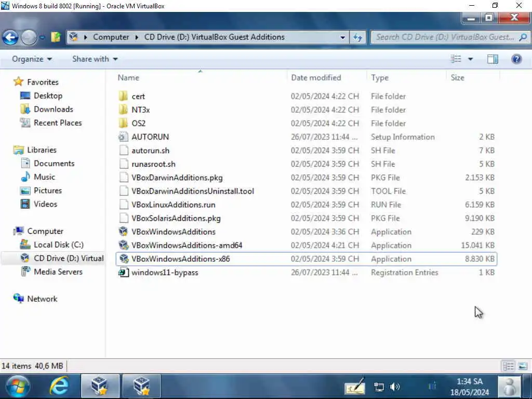Viewport: 532px width, 399px height.
Task: Select the AUTORUN setup information file icon
Action: pyautogui.click(x=124, y=137)
